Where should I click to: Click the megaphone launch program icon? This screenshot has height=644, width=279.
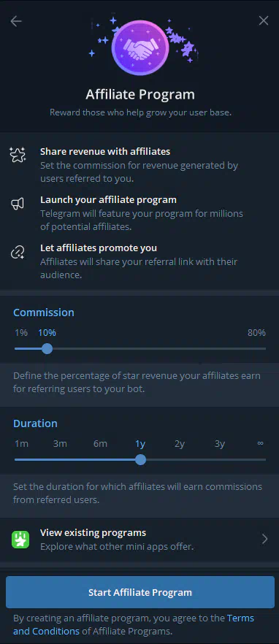coord(18,204)
